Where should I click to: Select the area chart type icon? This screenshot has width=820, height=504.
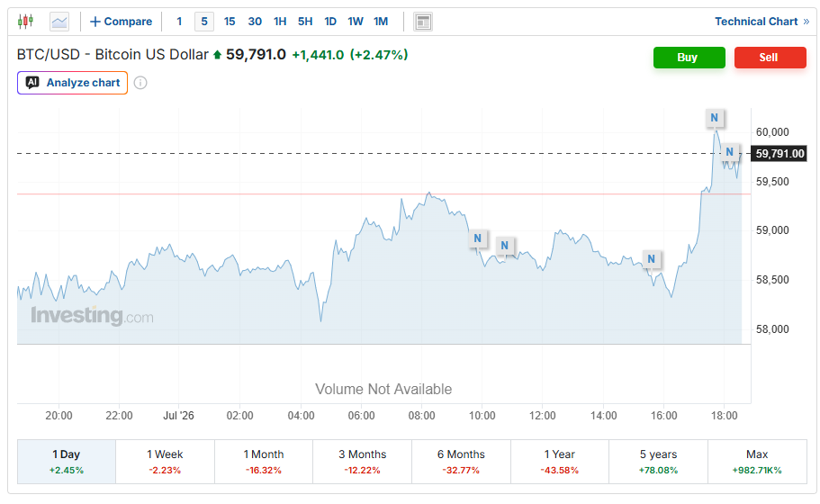click(59, 22)
